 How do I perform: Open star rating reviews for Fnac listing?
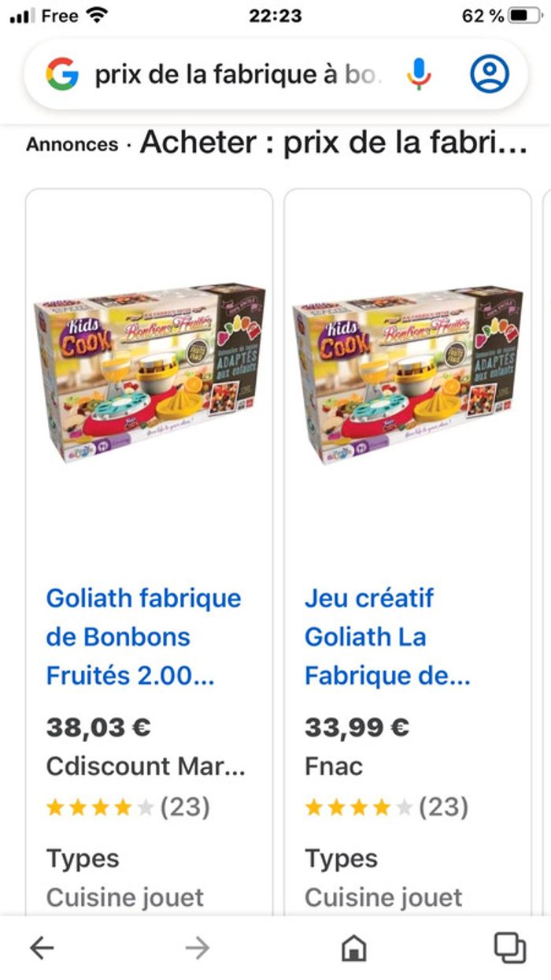pos(386,807)
